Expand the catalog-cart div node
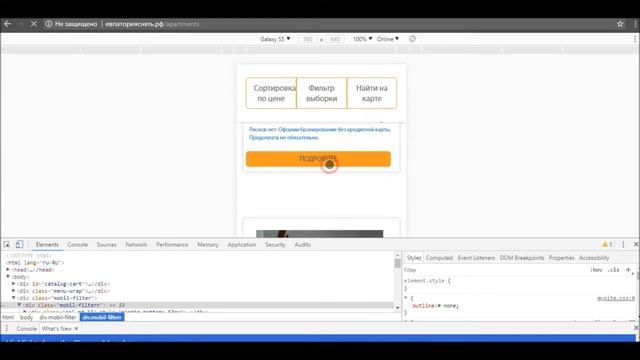This screenshot has width=640, height=360. coord(13,284)
